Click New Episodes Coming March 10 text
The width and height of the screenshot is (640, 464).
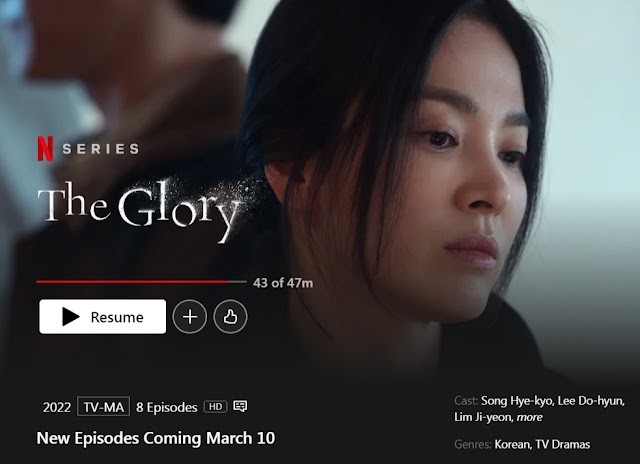[x=156, y=438]
